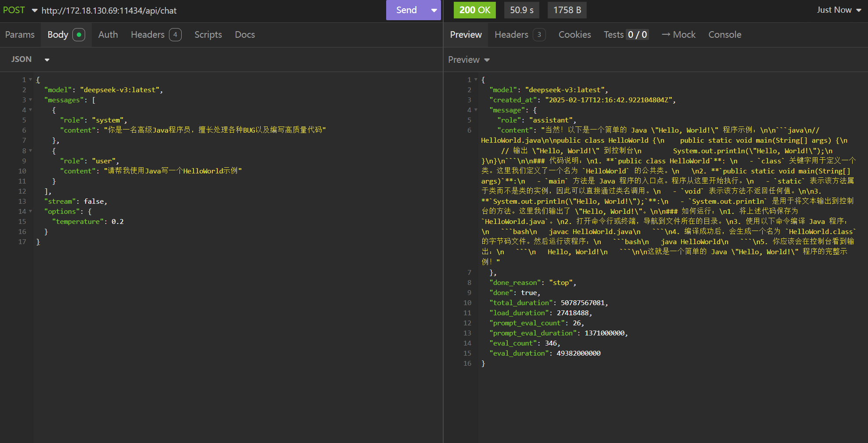Click the "stream": false value
Image resolution: width=868 pixels, height=443 pixels.
coord(93,202)
